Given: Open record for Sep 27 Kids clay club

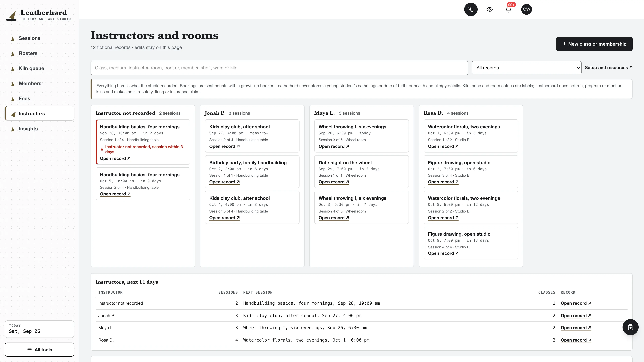Looking at the screenshot, I should [x=225, y=146].
